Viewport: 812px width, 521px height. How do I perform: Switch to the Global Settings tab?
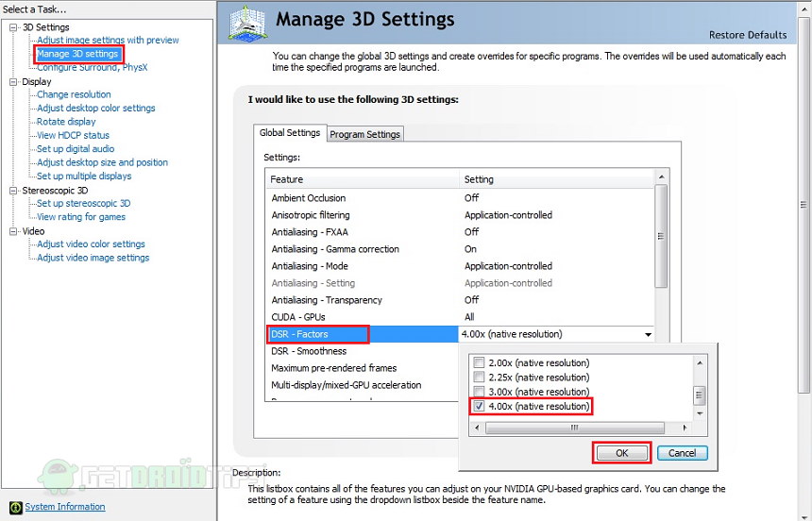pos(290,133)
